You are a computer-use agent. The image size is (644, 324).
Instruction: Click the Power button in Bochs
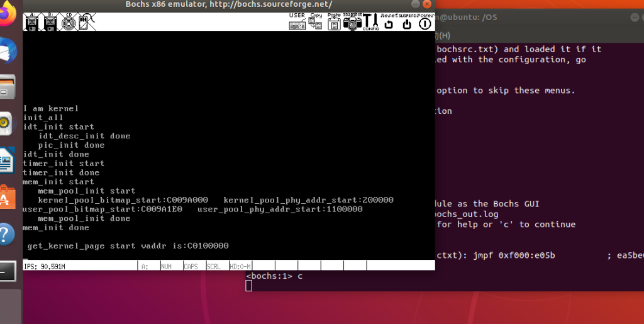pyautogui.click(x=425, y=23)
